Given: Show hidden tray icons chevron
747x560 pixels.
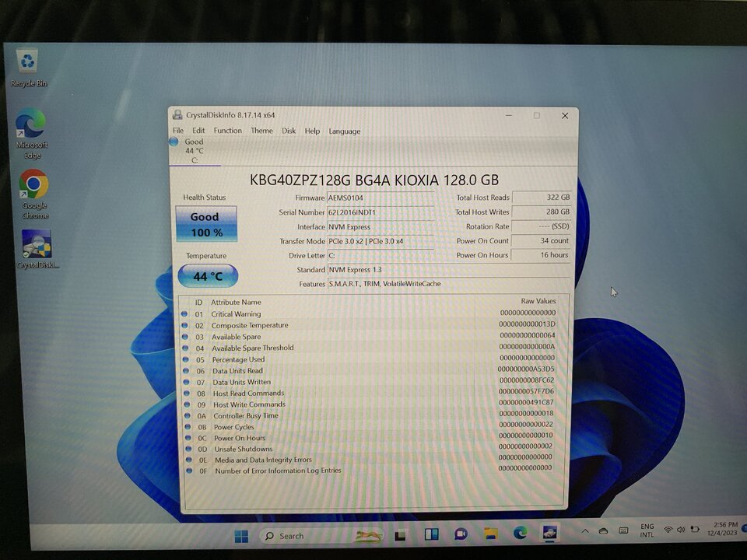Looking at the screenshot, I should pyautogui.click(x=585, y=531).
